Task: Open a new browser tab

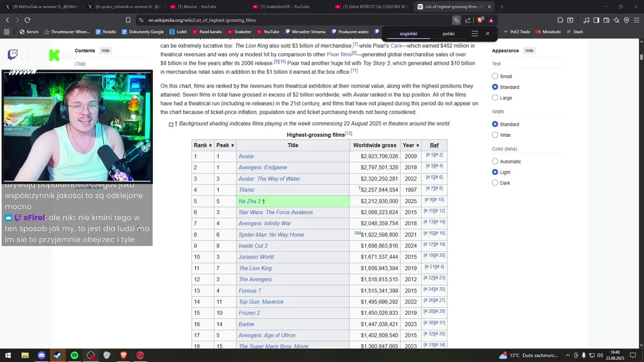Action: (502, 7)
